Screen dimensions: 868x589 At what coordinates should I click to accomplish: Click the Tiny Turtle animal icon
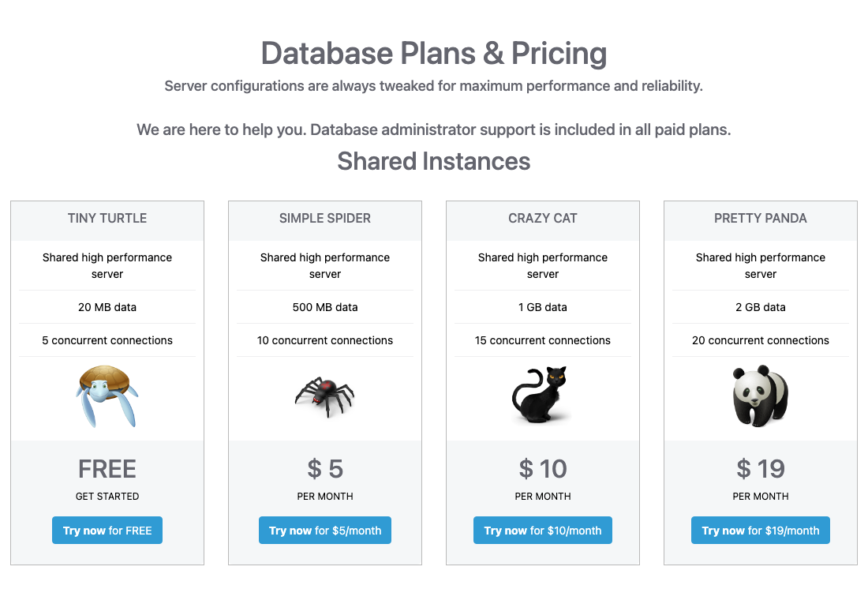(x=107, y=396)
